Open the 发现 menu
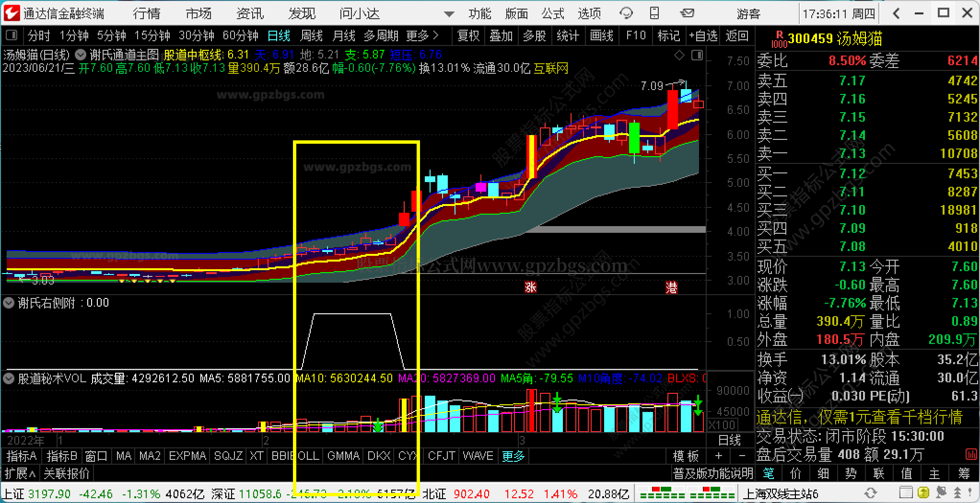The width and height of the screenshot is (980, 503). pos(302,13)
